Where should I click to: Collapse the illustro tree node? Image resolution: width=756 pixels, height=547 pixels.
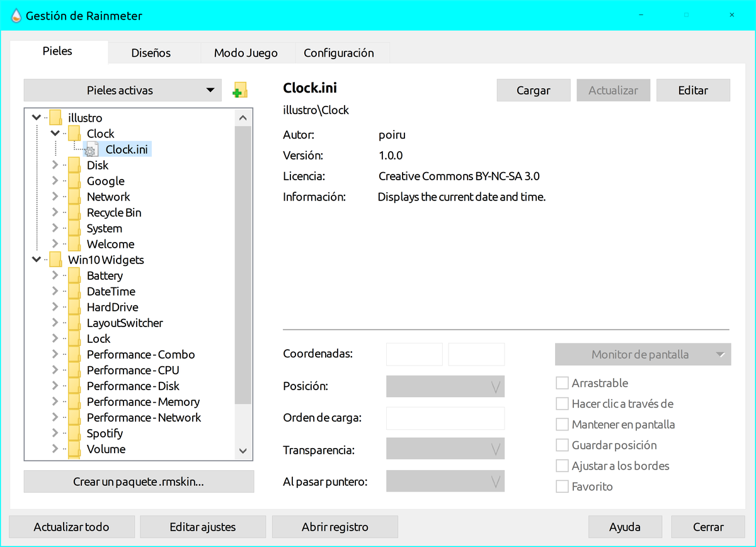pos(37,118)
